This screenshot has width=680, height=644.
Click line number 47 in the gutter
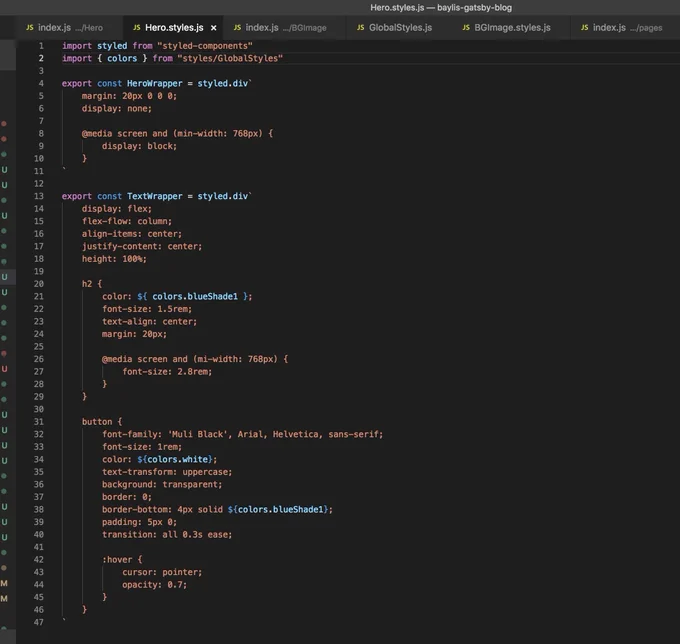(x=39, y=622)
